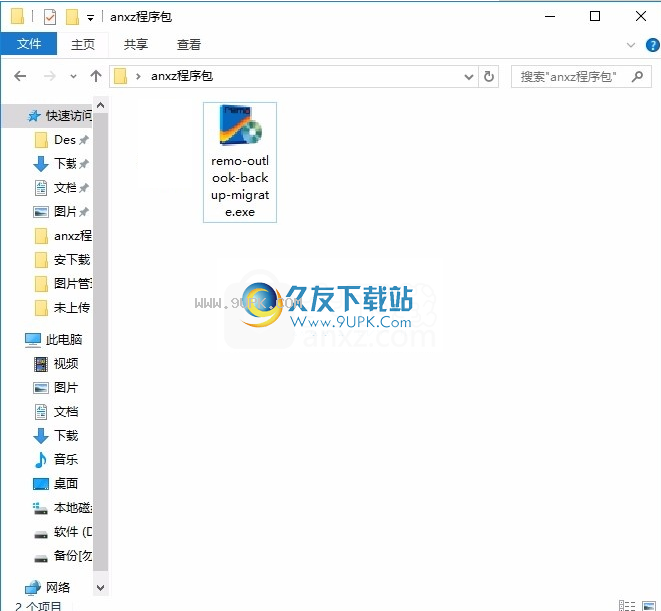Switch to the 查看 tab
The image size is (661, 611).
click(189, 44)
